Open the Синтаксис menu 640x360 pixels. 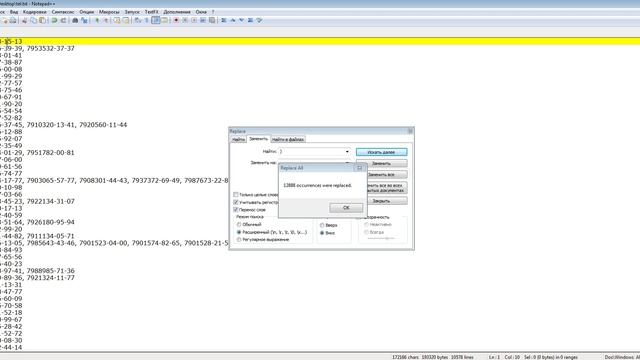click(x=63, y=12)
